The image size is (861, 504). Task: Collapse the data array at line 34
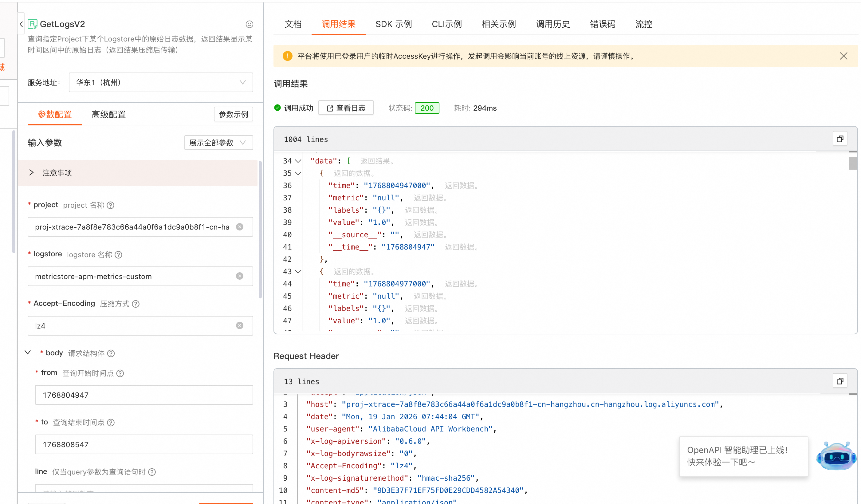coord(298,161)
